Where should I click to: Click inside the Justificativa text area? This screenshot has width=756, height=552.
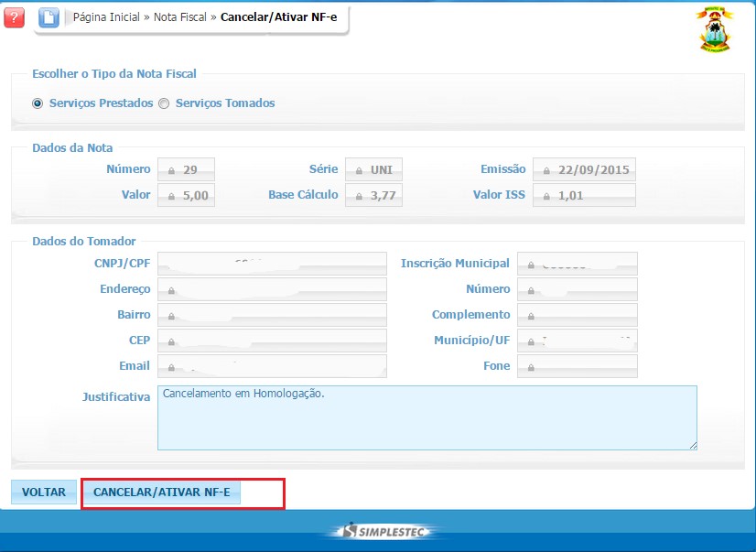(x=427, y=417)
